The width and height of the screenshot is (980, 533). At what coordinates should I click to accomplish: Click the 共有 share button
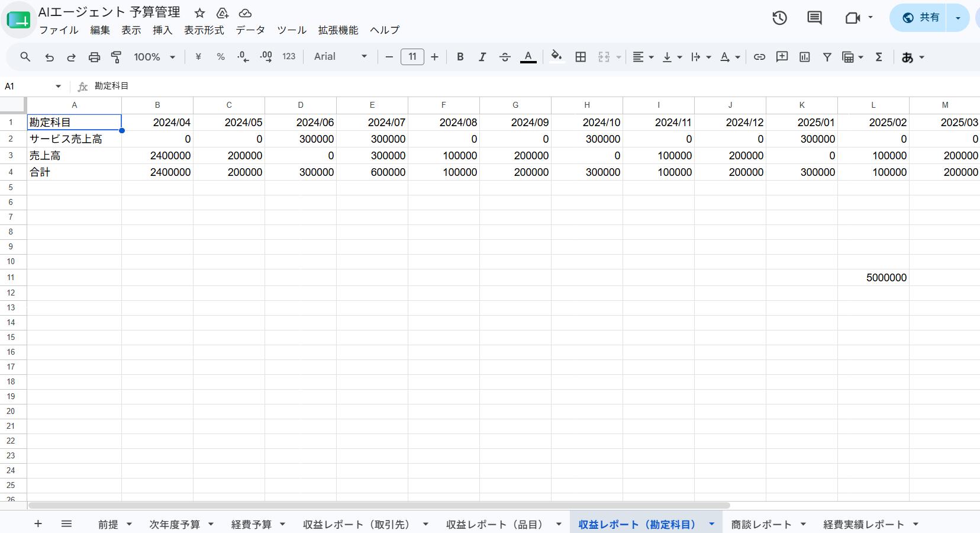tap(919, 18)
